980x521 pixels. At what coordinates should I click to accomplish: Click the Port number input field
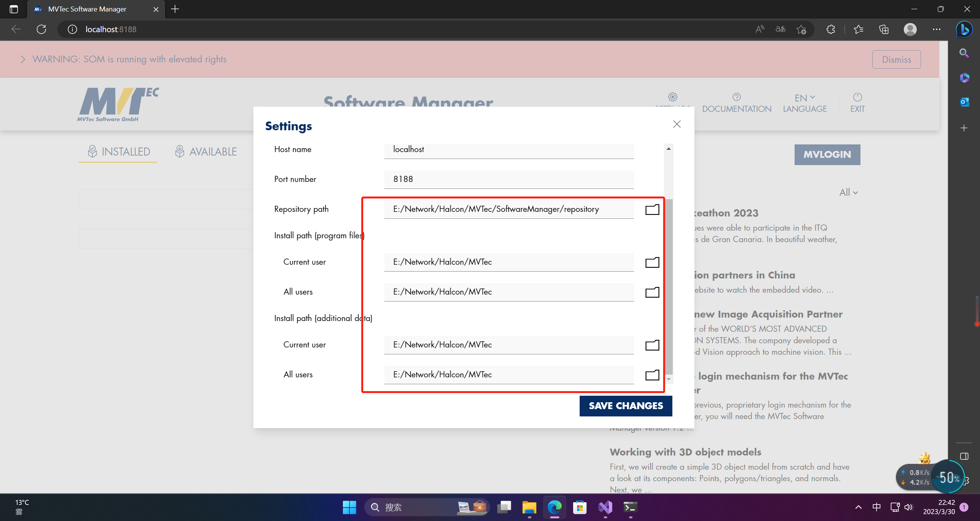click(508, 179)
